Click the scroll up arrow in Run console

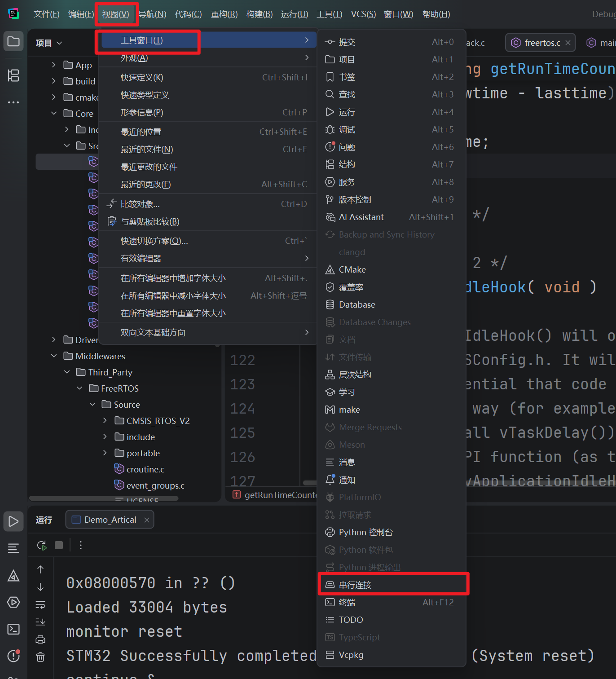40,569
